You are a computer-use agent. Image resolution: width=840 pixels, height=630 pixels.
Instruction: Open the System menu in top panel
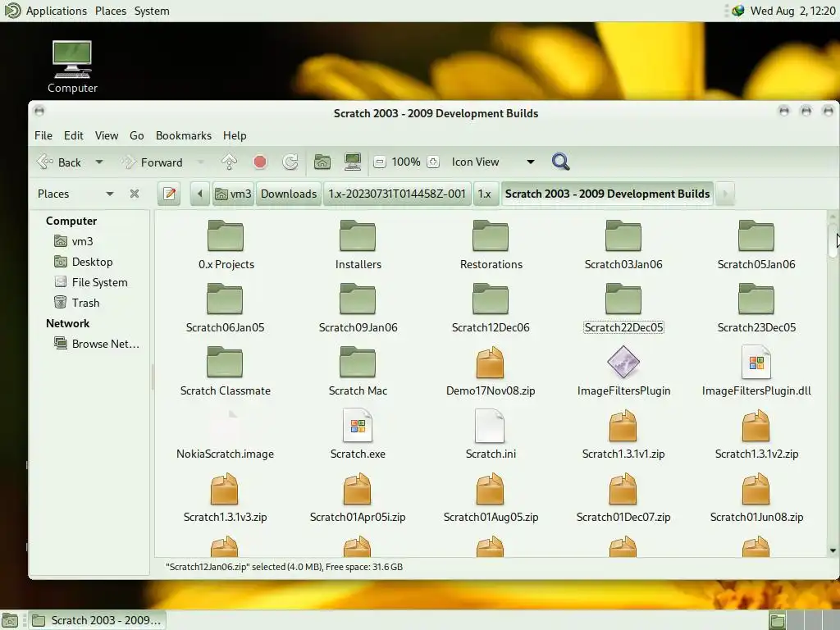152,11
